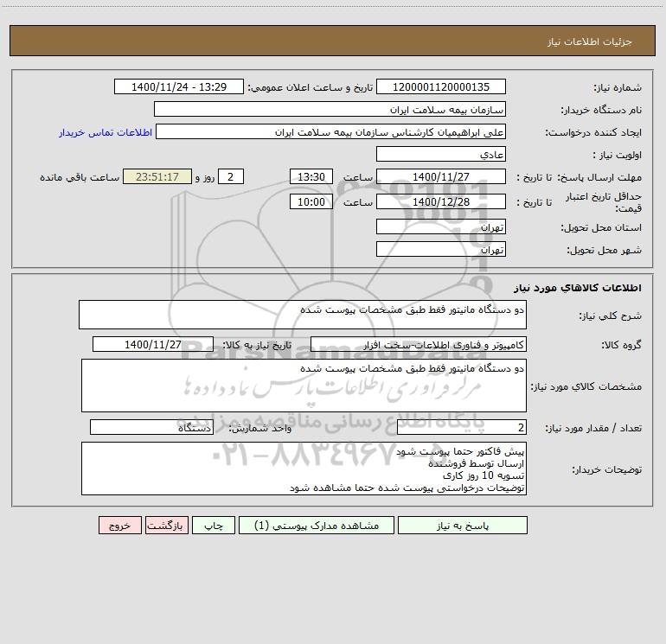This screenshot has height=644, width=666.
Task: Click the مشخصات کالای مورد نیاز text area
Action: (304, 386)
